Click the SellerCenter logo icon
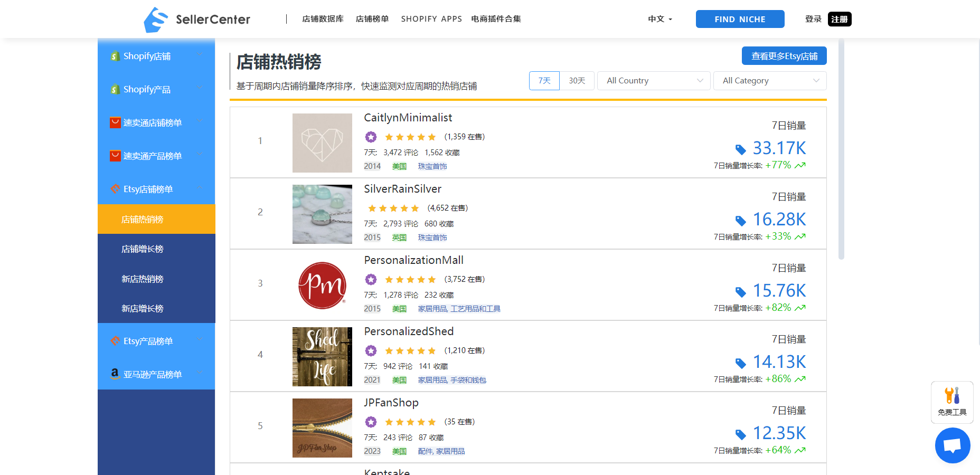This screenshot has height=475, width=980. pos(156,20)
